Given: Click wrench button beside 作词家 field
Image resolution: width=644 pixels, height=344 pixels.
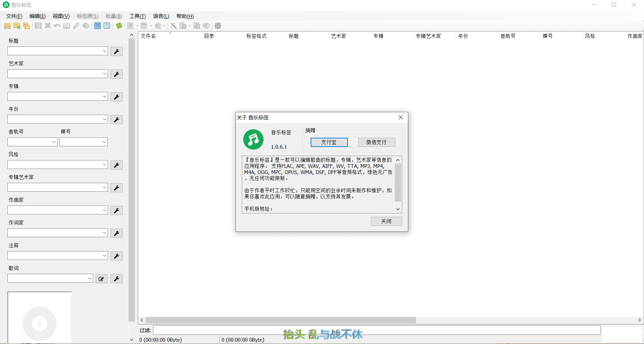Looking at the screenshot, I should tap(117, 233).
